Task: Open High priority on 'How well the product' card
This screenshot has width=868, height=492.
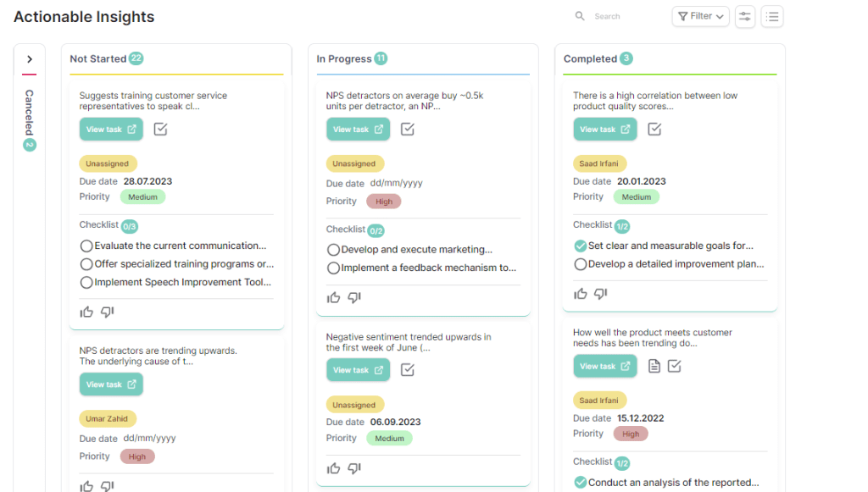Action: tap(631, 434)
